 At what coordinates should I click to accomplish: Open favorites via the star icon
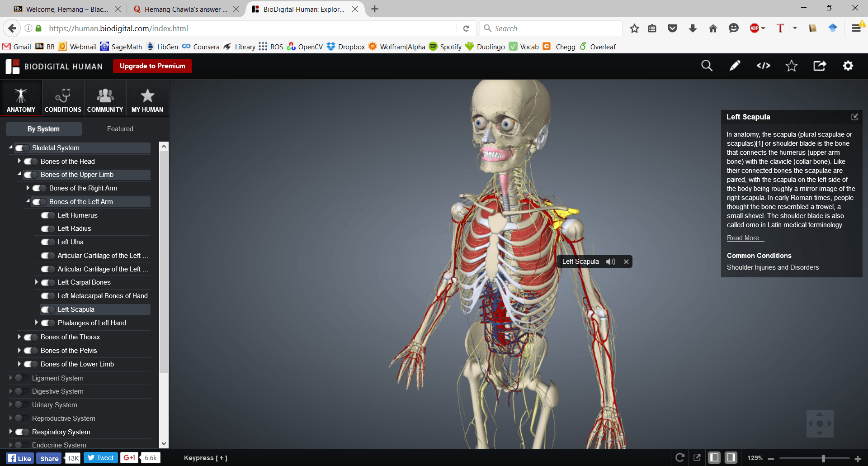point(792,66)
